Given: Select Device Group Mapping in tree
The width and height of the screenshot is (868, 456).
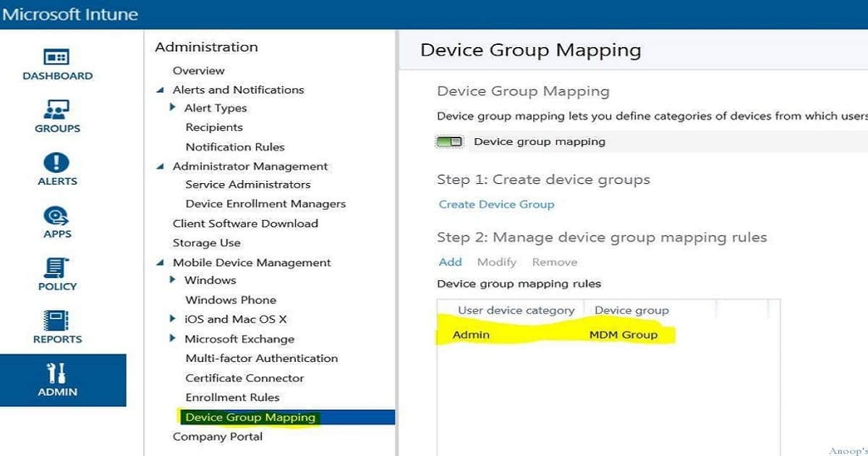Looking at the screenshot, I should [x=250, y=417].
